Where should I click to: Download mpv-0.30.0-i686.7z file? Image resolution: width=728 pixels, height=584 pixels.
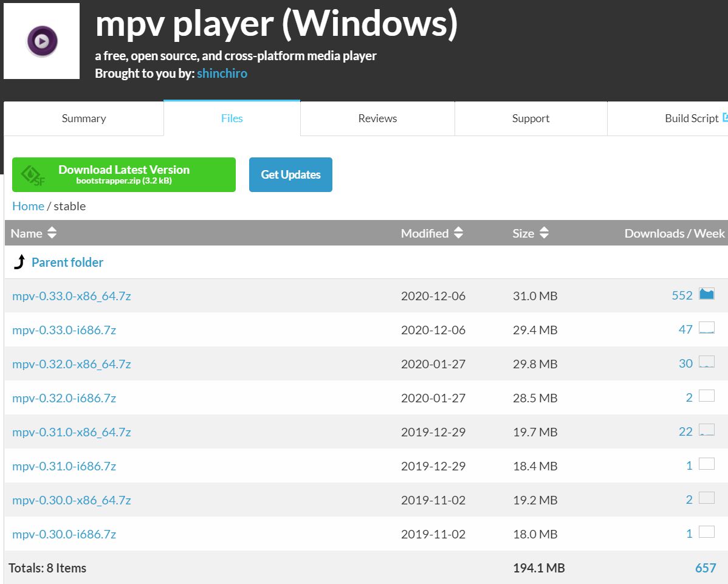coord(64,534)
